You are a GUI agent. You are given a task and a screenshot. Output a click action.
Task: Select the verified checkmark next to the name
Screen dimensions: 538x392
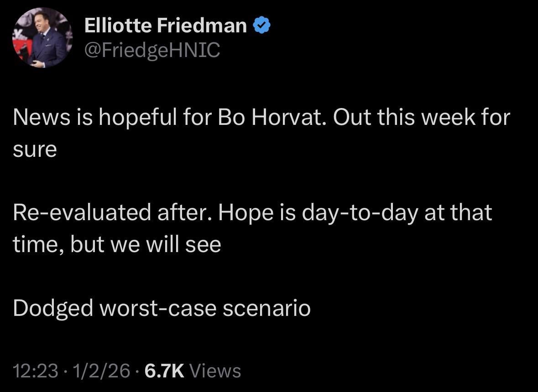[261, 25]
